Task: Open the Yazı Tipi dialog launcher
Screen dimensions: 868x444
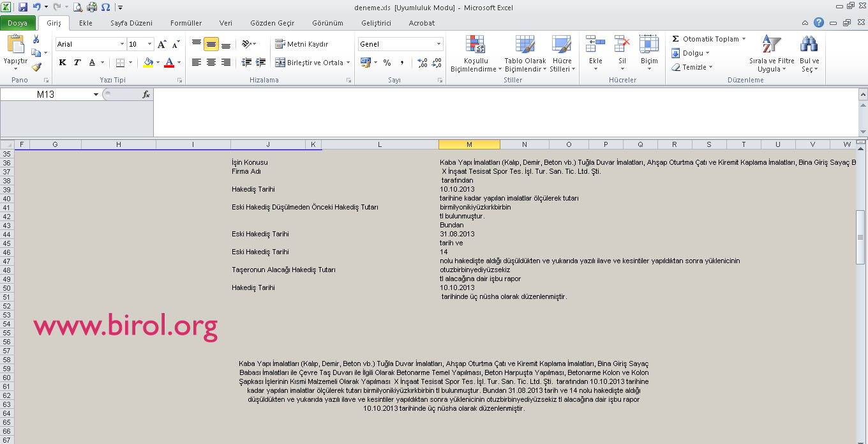Action: [179, 80]
